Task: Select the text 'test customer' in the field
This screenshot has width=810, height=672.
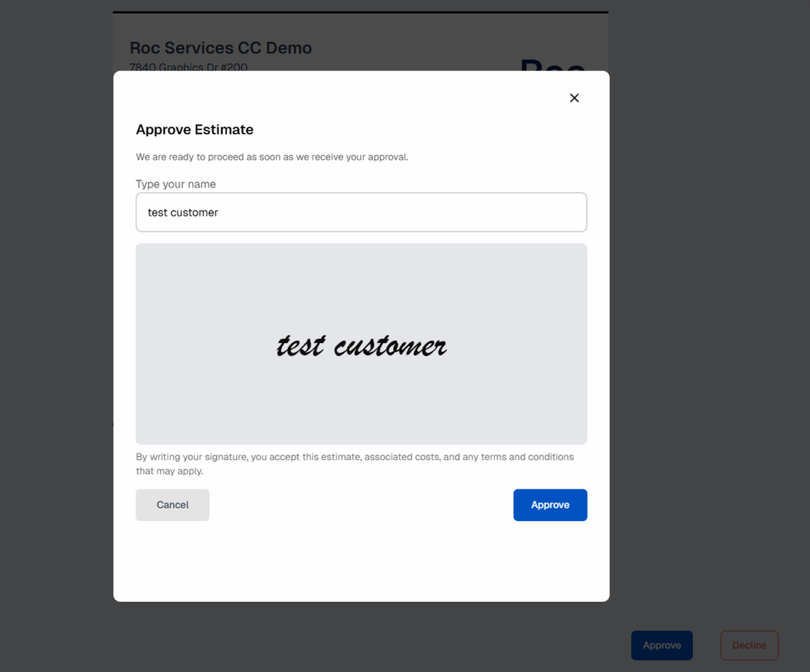Action: (x=182, y=212)
